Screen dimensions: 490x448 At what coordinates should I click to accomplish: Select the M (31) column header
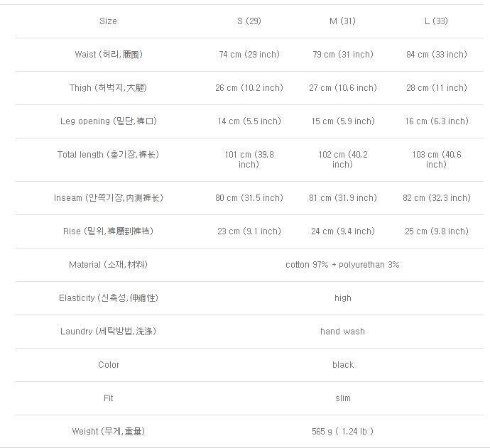[x=342, y=21]
